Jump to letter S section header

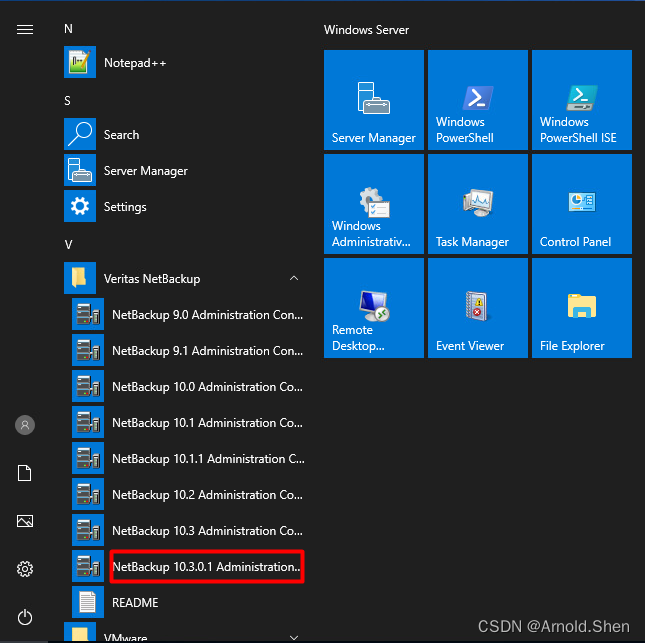tap(67, 101)
